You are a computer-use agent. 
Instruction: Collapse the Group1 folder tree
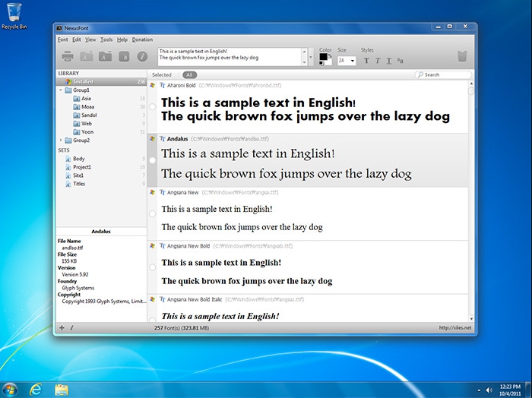[61, 90]
